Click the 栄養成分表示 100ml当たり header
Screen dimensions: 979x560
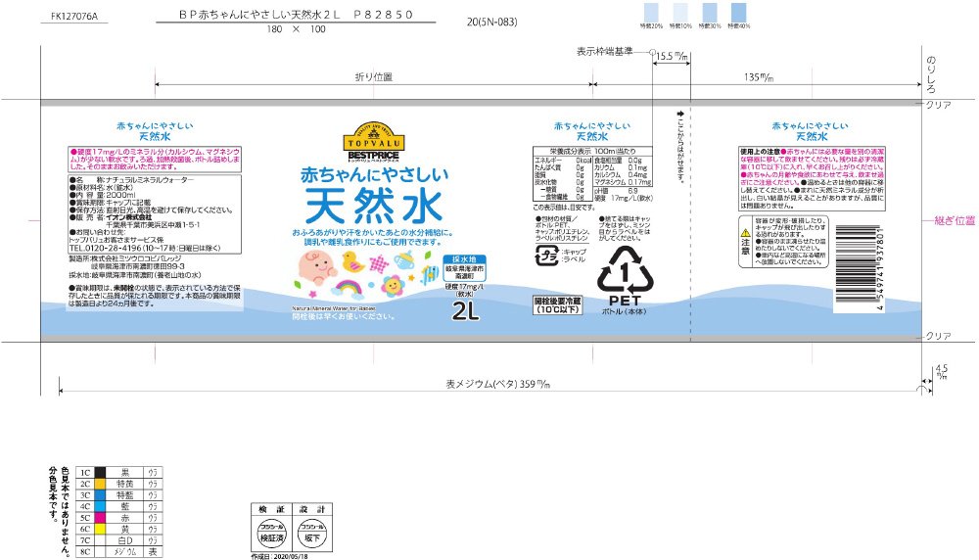pyautogui.click(x=592, y=151)
